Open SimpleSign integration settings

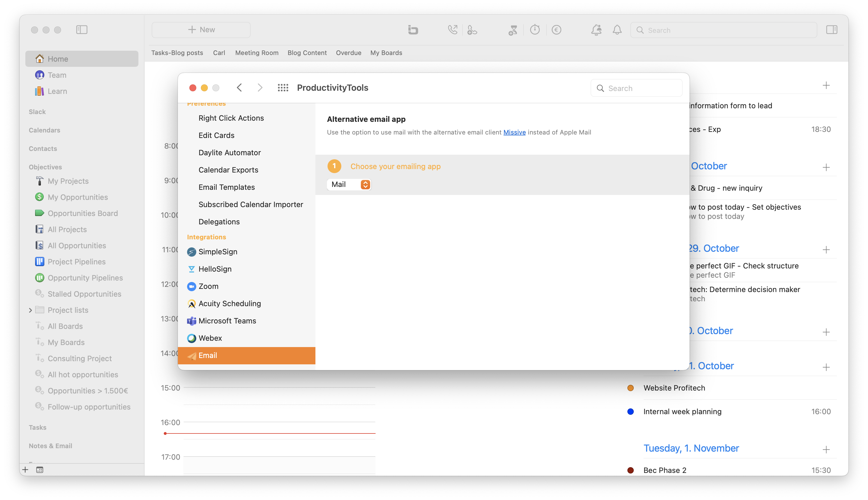pos(246,252)
